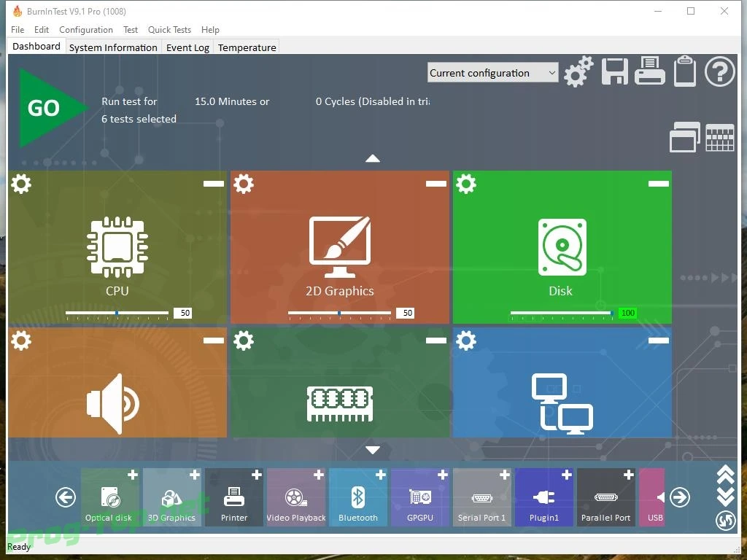747x560 pixels.
Task: Click the Memory RAM icon
Action: coord(340,404)
